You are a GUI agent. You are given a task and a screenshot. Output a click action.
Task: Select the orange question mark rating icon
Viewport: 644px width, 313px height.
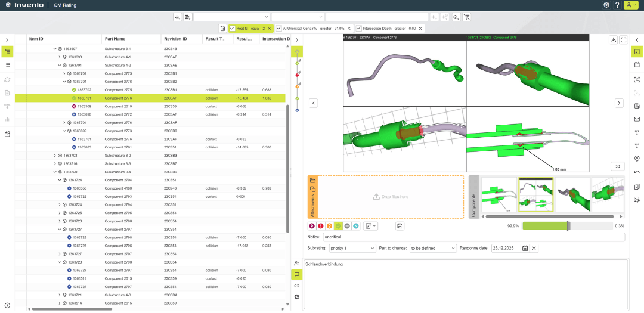(329, 225)
